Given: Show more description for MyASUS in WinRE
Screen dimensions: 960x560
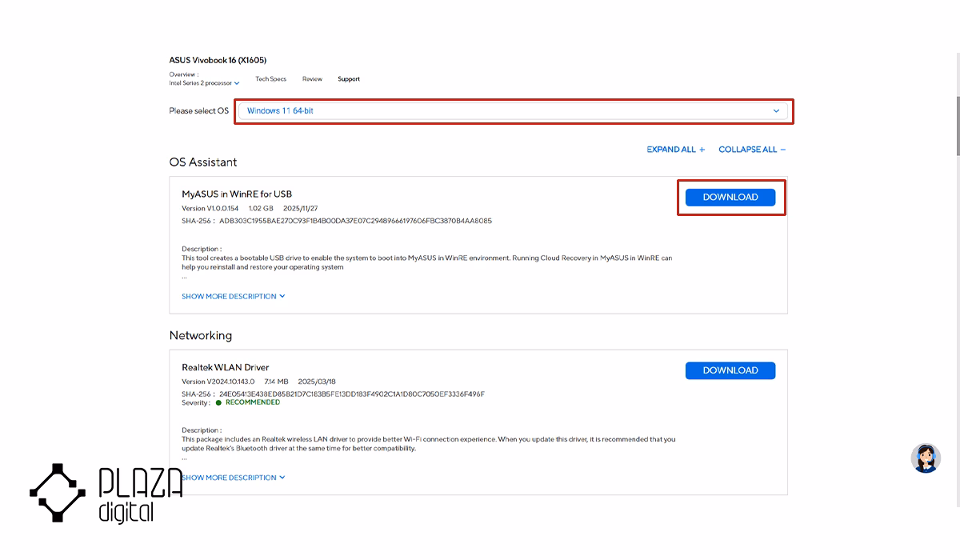Looking at the screenshot, I should tap(234, 296).
